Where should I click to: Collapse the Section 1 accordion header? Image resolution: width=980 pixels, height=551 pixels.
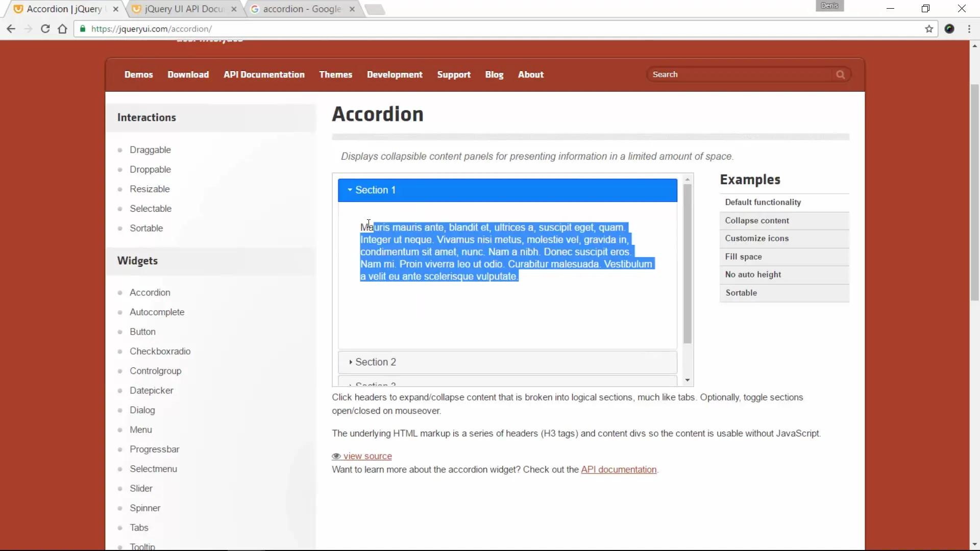point(507,190)
